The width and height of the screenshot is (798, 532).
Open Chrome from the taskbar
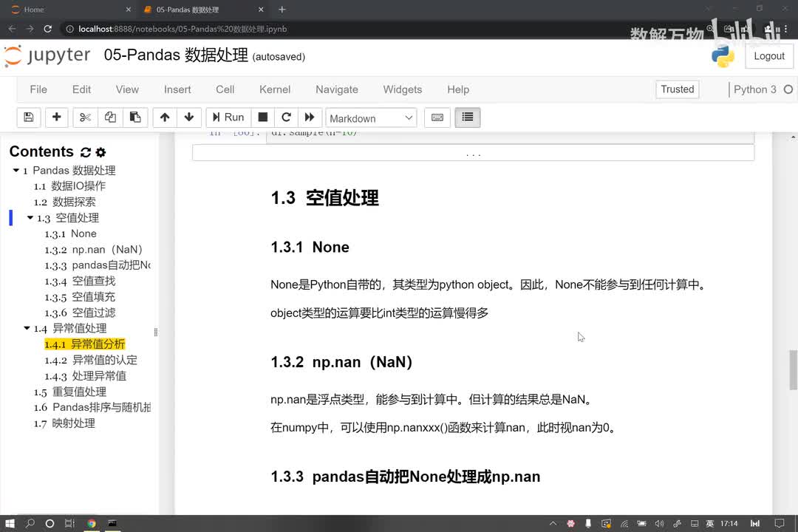pyautogui.click(x=92, y=523)
